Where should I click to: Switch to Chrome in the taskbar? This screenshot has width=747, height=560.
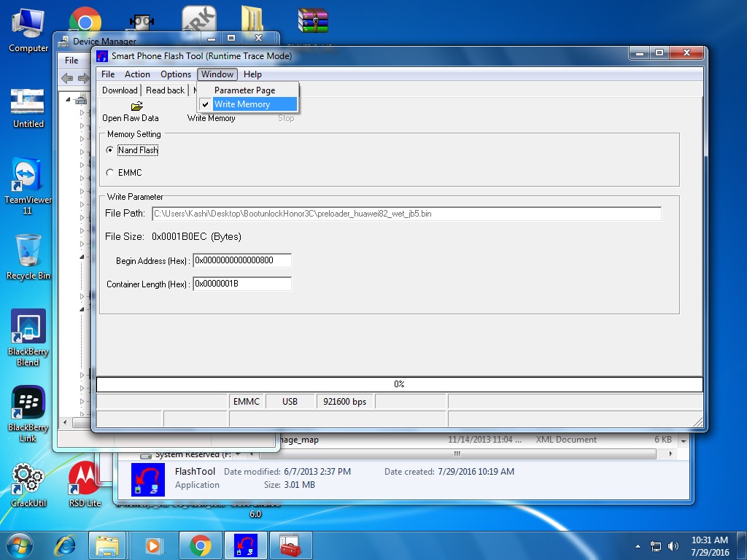pos(201,545)
